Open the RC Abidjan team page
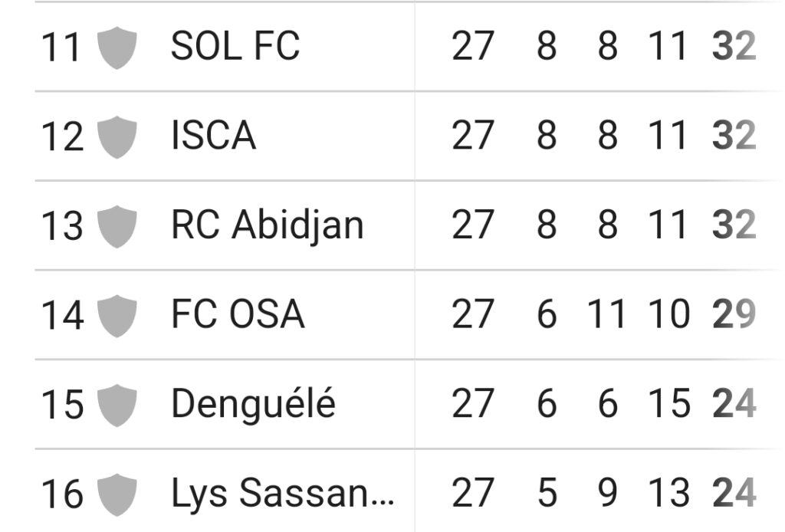785x532 pixels. click(x=268, y=225)
